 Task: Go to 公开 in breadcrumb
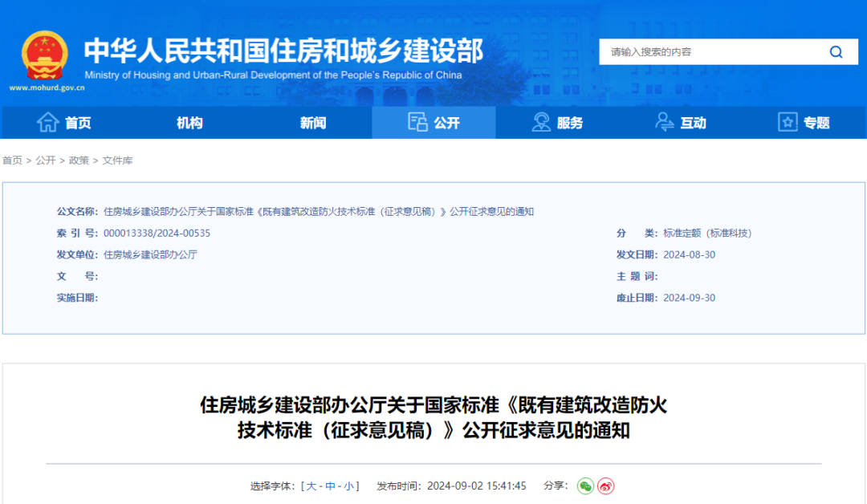click(x=45, y=161)
